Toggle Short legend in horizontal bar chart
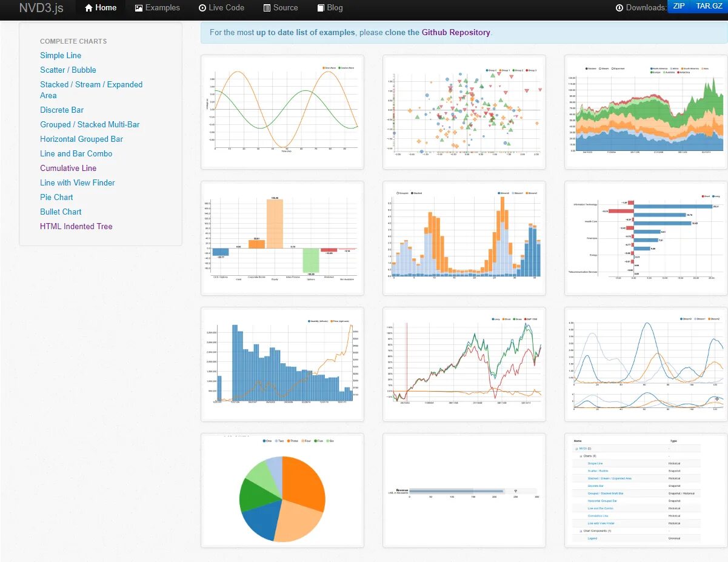The width and height of the screenshot is (728, 562). pyautogui.click(x=705, y=196)
